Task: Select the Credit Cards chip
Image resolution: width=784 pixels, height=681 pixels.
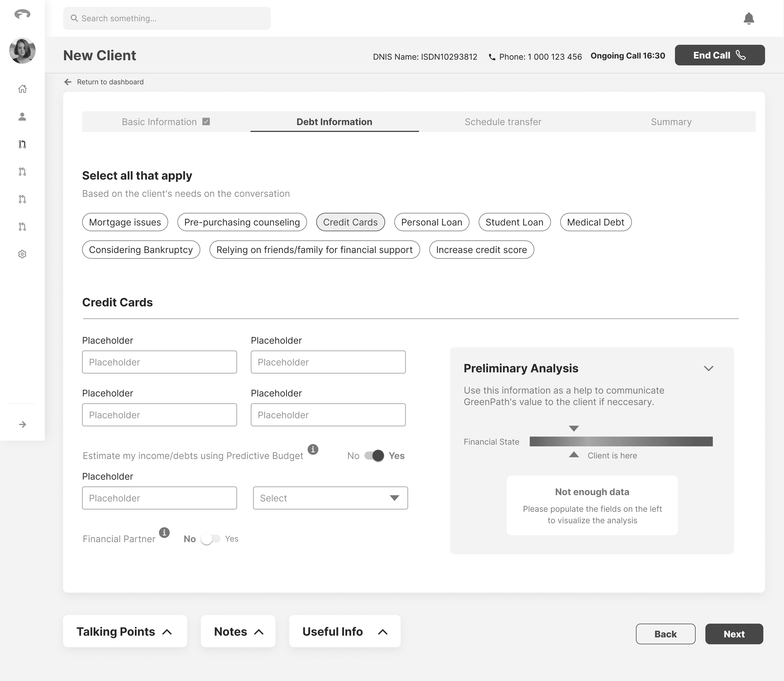Action: (x=350, y=222)
